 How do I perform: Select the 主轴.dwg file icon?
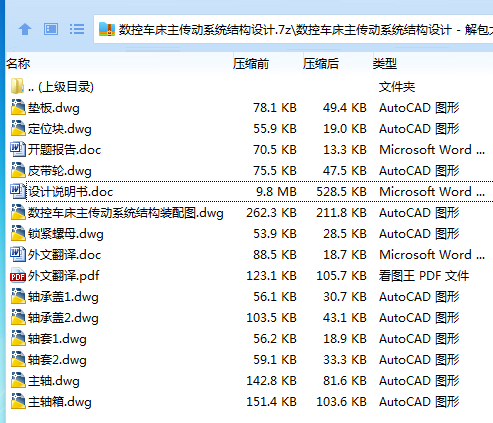point(18,380)
